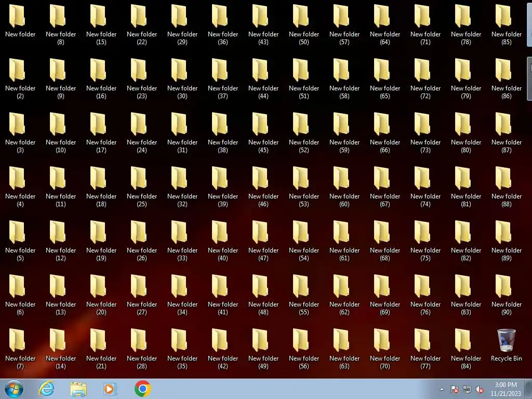Image resolution: width=532 pixels, height=399 pixels.
Task: Click the label text of New folder (33)
Action: click(x=182, y=254)
